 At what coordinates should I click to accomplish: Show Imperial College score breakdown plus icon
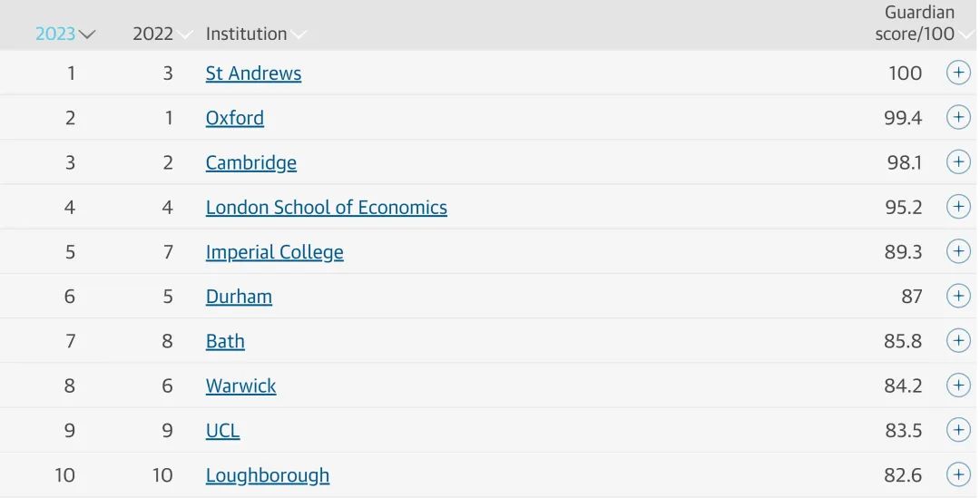pos(958,251)
